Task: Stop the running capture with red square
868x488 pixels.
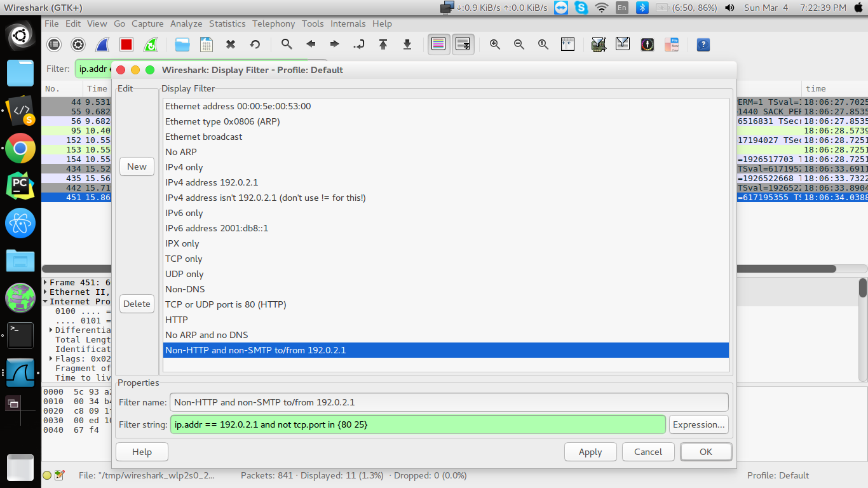Action: 126,44
